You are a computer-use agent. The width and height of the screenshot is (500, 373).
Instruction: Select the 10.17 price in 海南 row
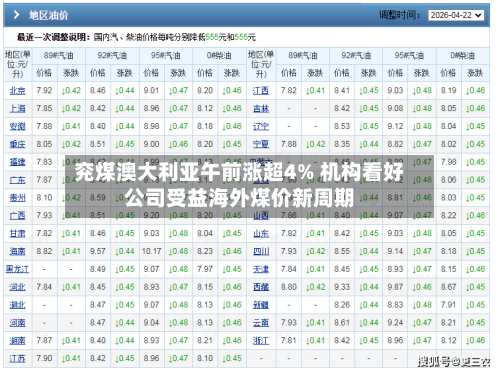[151, 251]
